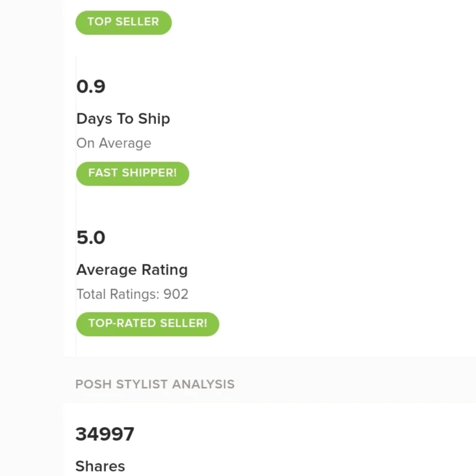Select the 0.9 days value
476x476 pixels.
tap(91, 87)
